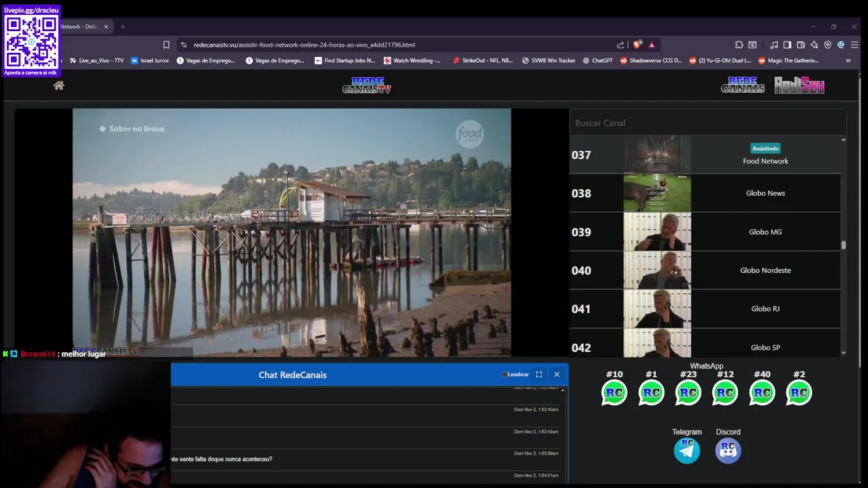This screenshot has width=868, height=488.
Task: Open the browser extensions puzzle icon
Action: [x=739, y=45]
